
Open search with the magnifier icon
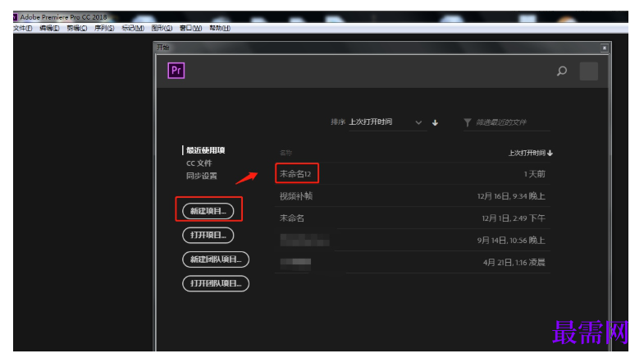click(x=561, y=71)
